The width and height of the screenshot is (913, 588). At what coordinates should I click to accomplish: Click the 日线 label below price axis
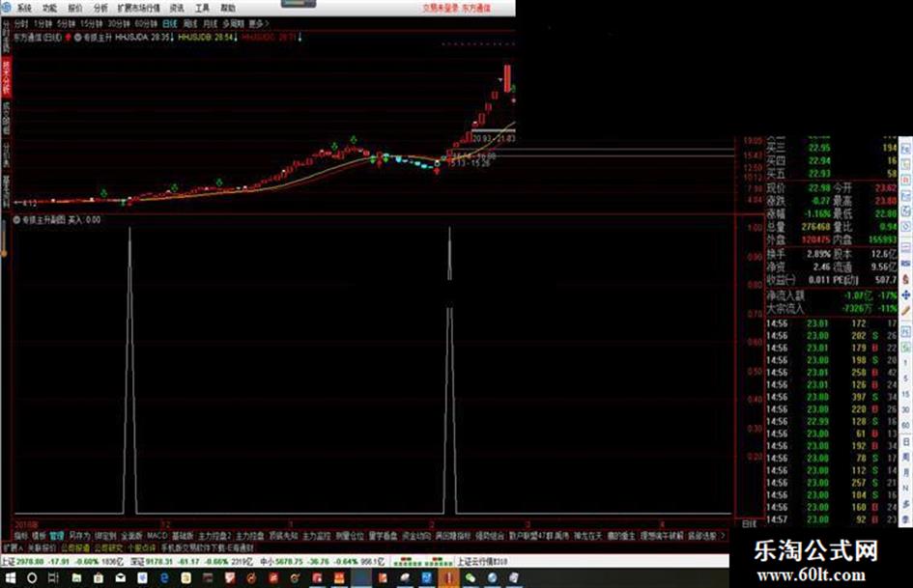(x=750, y=524)
